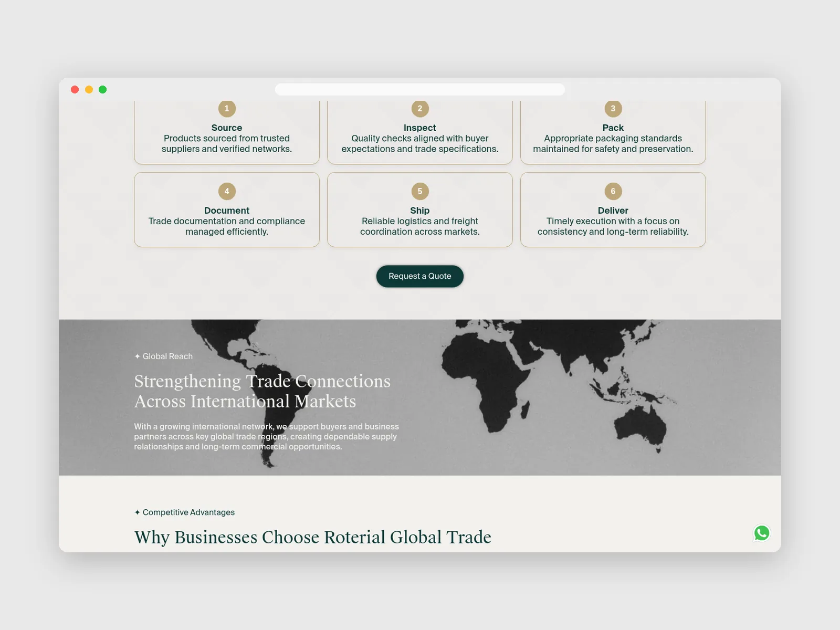Click 'Timely execution with a focus' description
The width and height of the screenshot is (840, 630).
613,226
